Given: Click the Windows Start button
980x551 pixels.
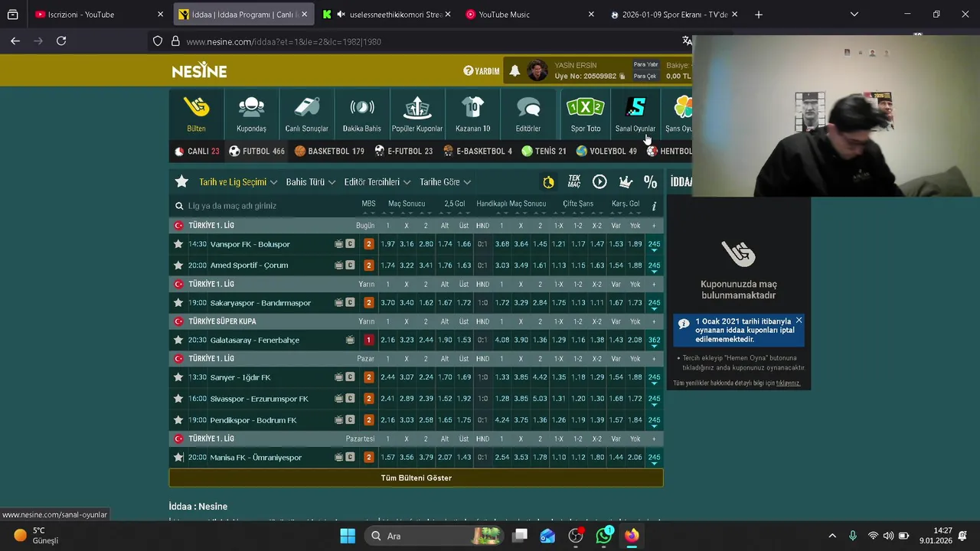Looking at the screenshot, I should (348, 536).
